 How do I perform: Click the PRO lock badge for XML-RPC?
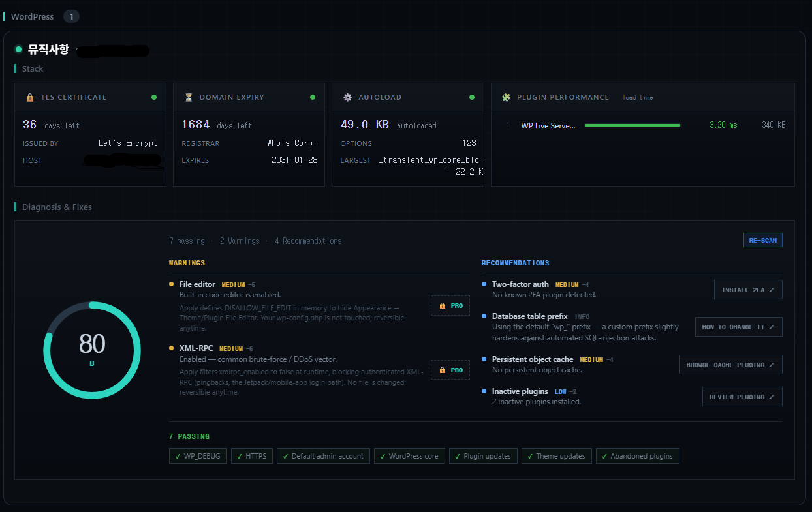[x=450, y=370]
